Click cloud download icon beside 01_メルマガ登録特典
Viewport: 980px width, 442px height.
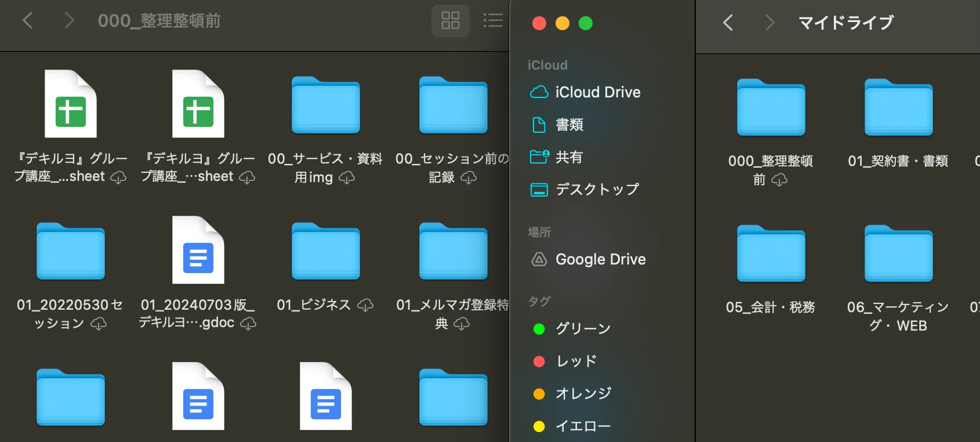coord(462,324)
